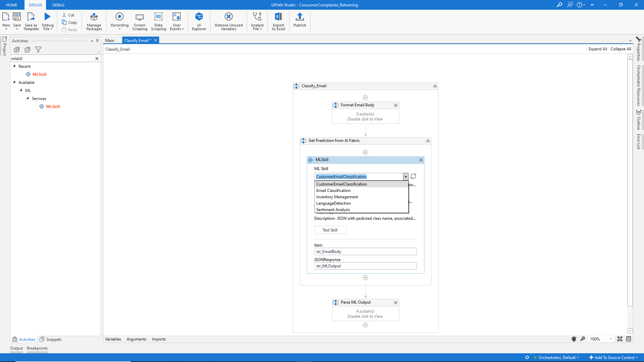Open the Breakpoints panel
This screenshot has height=362, width=644.
coord(37,348)
